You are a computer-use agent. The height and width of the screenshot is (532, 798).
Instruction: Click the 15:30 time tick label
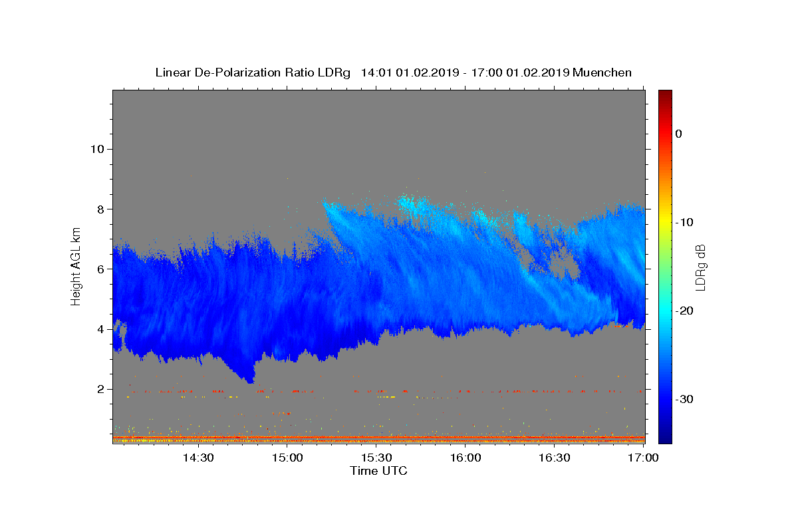pyautogui.click(x=376, y=458)
